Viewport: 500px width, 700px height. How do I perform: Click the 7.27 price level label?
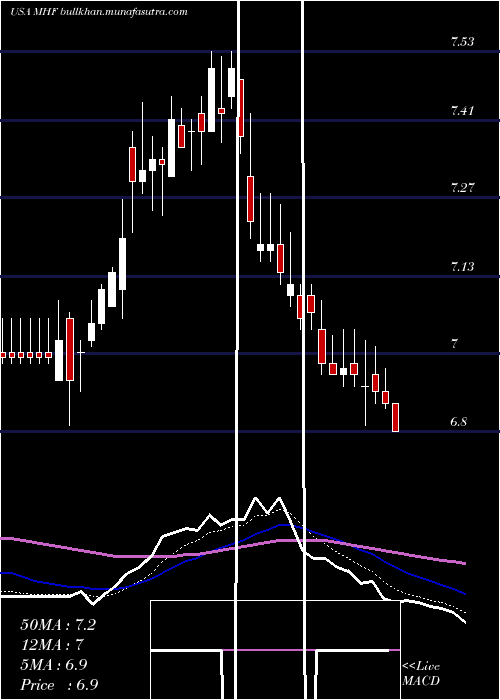[462, 188]
